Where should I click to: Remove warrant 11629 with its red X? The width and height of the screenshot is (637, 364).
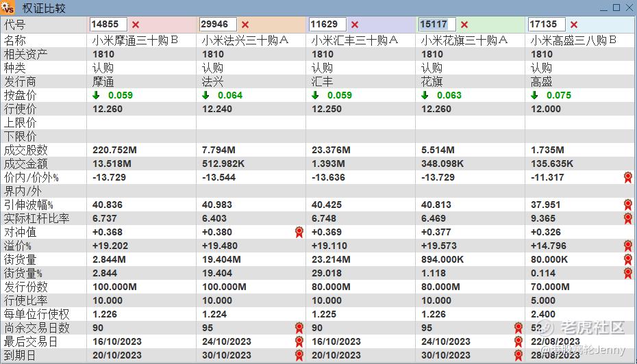tap(355, 25)
